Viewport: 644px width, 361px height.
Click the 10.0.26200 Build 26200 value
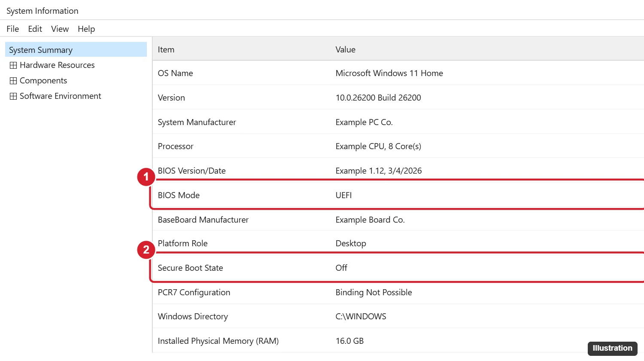[x=378, y=98]
